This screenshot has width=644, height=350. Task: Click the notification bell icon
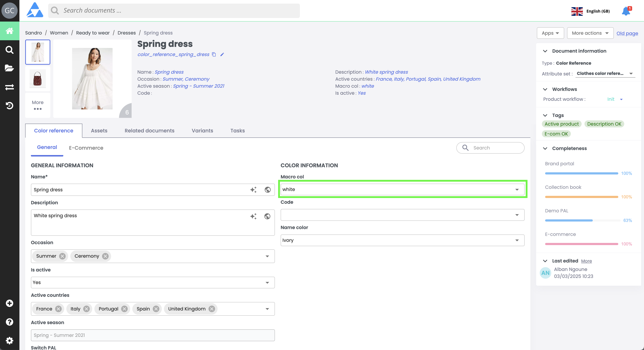point(626,11)
